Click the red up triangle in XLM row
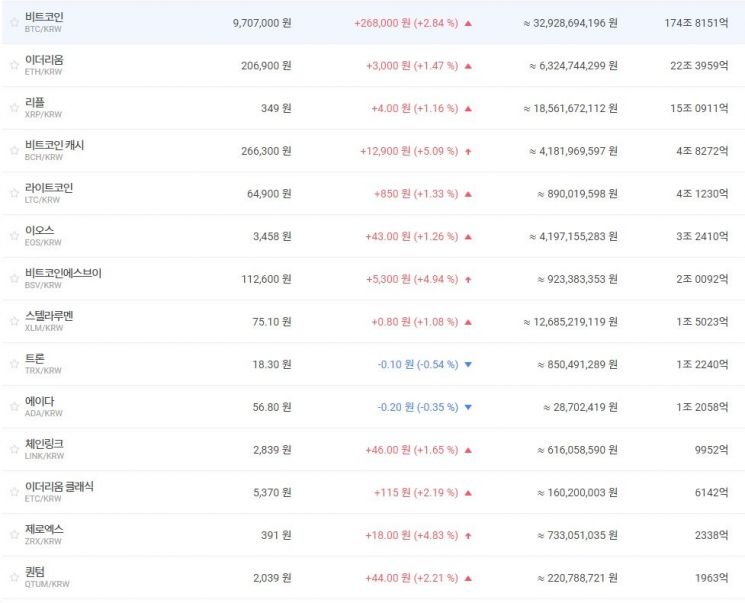745x603 pixels. pos(468,322)
